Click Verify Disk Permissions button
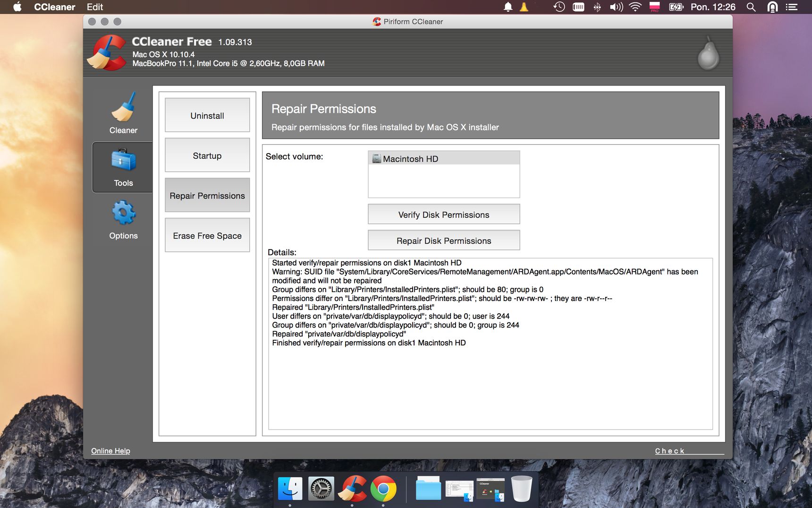812x508 pixels. click(x=444, y=214)
